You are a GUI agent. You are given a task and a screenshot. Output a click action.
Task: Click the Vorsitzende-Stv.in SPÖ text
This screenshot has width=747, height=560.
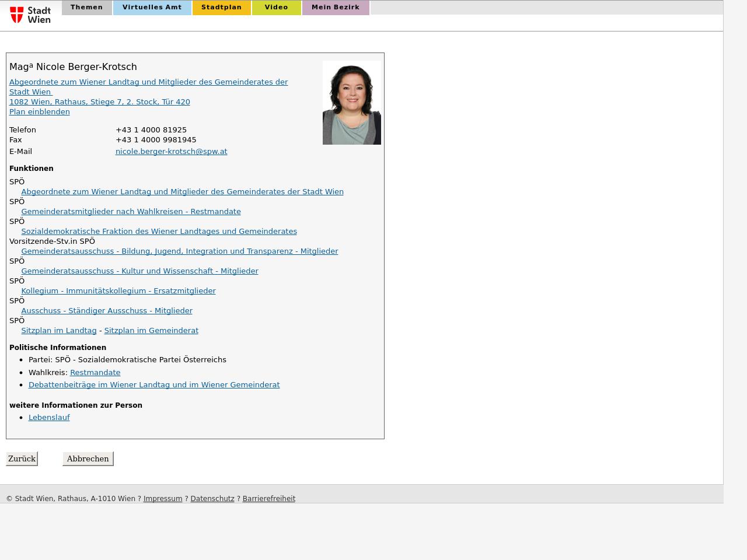pyautogui.click(x=52, y=241)
